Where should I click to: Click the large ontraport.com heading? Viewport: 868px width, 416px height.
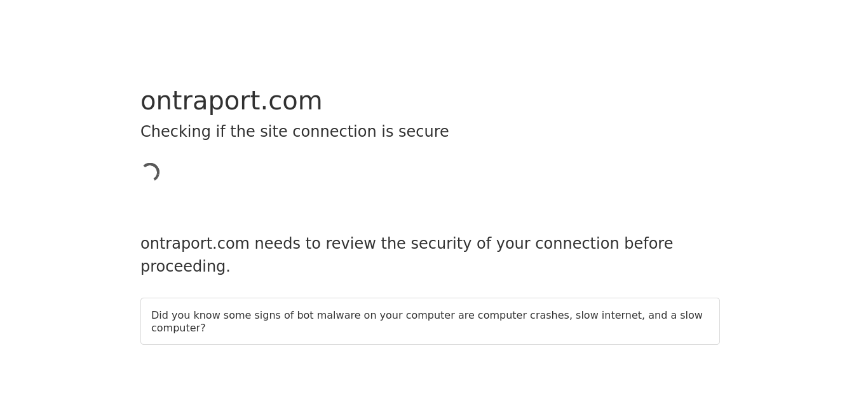(231, 101)
